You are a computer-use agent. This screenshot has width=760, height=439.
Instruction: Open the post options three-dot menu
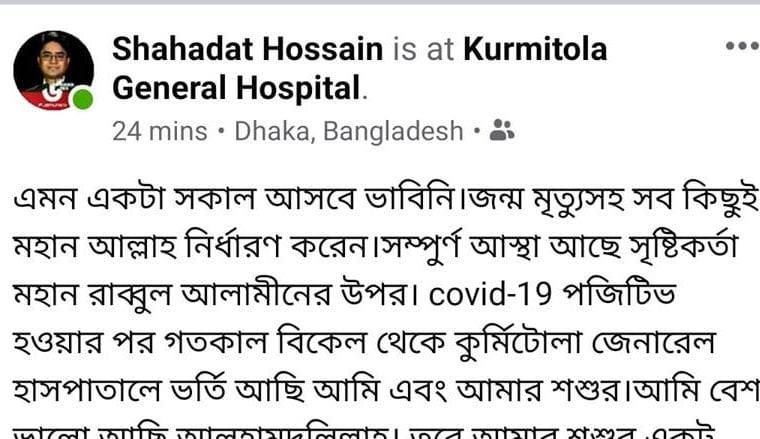743,46
